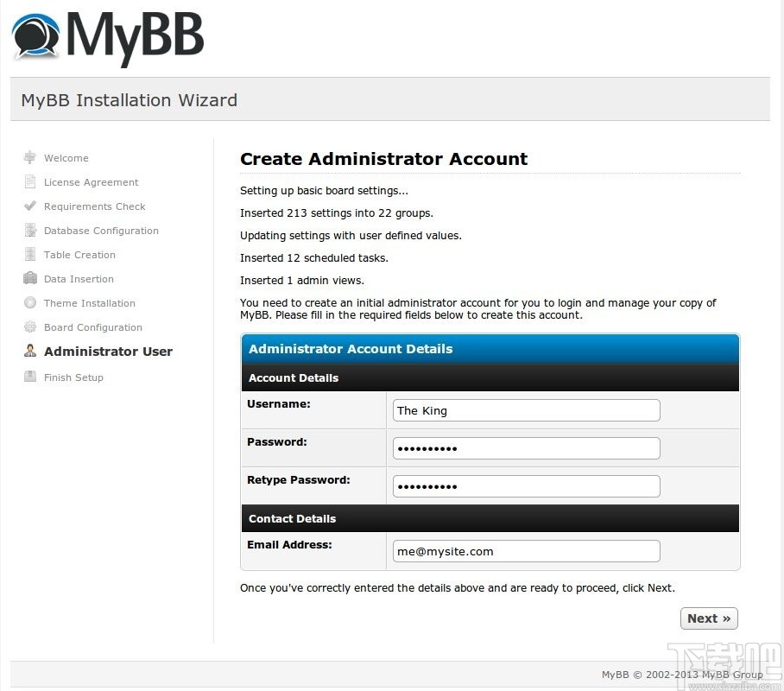Click the Administrator Account Details header bar
784x691 pixels.
click(x=490, y=349)
